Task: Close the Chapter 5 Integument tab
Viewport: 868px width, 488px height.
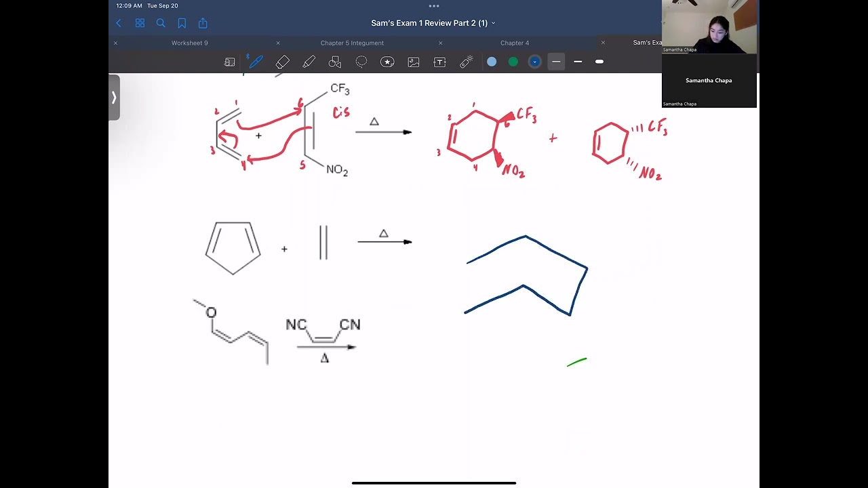Action: tap(278, 43)
